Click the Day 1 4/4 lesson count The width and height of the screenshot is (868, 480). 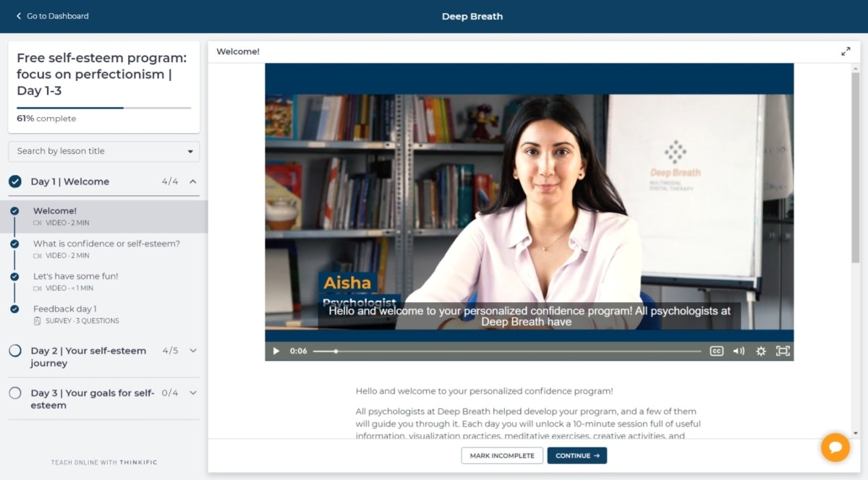(x=170, y=181)
